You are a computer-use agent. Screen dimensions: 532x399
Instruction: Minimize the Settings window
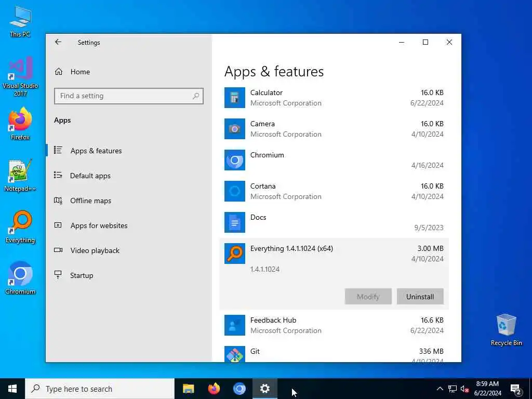click(x=402, y=42)
